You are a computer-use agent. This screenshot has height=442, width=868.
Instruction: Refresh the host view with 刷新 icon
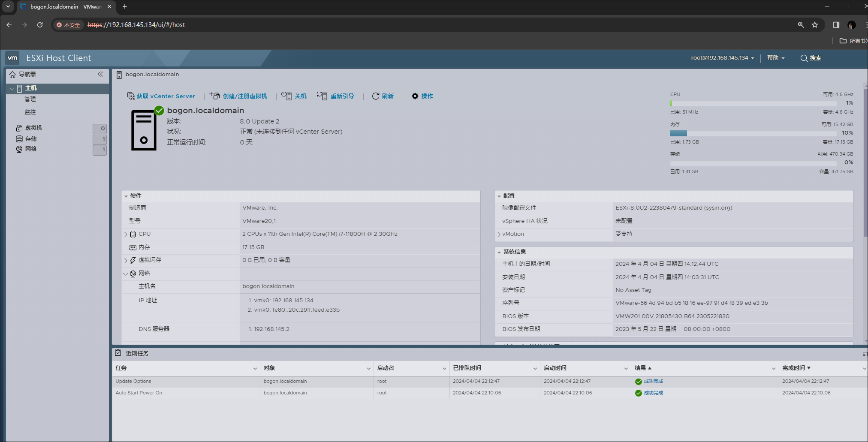pos(376,96)
